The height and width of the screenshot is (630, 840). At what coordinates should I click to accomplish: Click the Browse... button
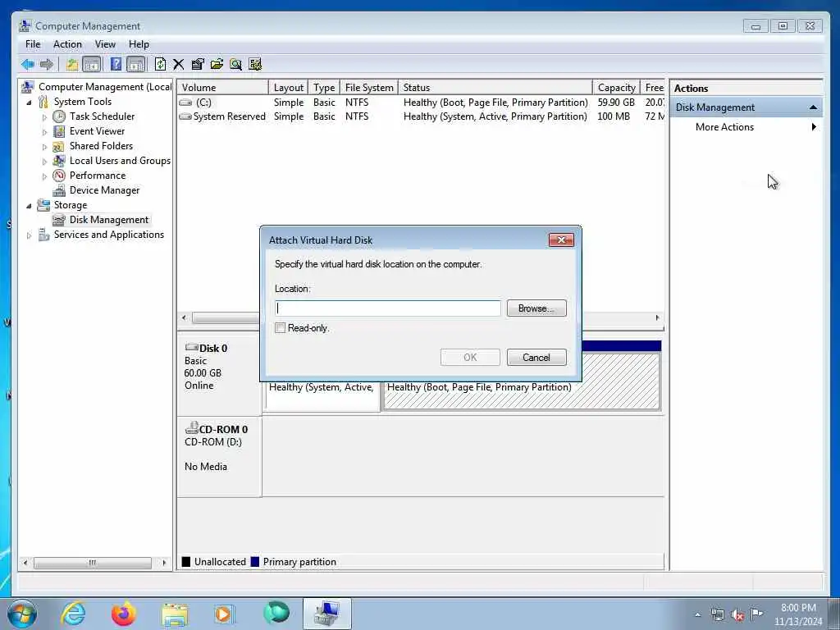coord(536,308)
